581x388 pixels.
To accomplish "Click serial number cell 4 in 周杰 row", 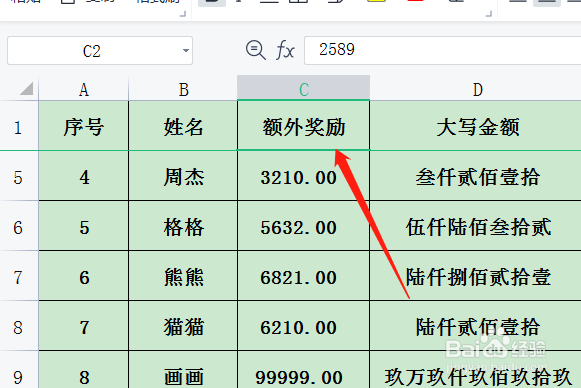I will (x=84, y=176).
